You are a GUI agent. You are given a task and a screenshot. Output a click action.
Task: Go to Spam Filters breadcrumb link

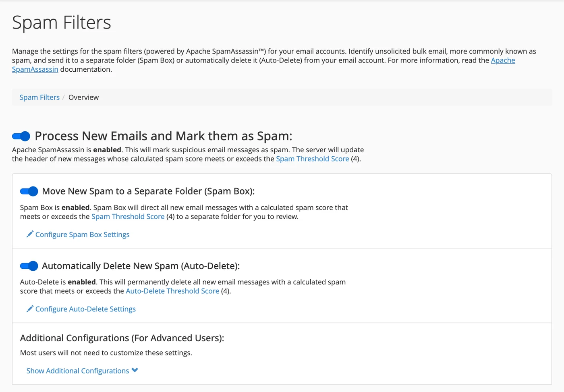coord(39,97)
